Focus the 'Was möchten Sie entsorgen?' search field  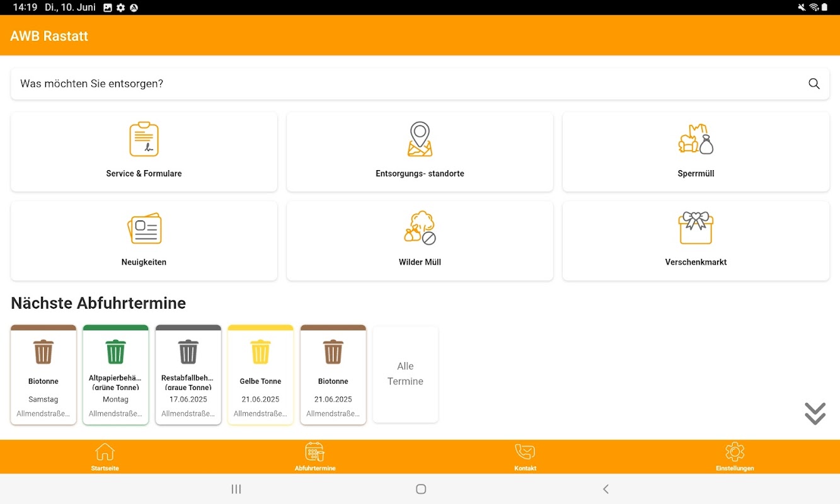420,84
